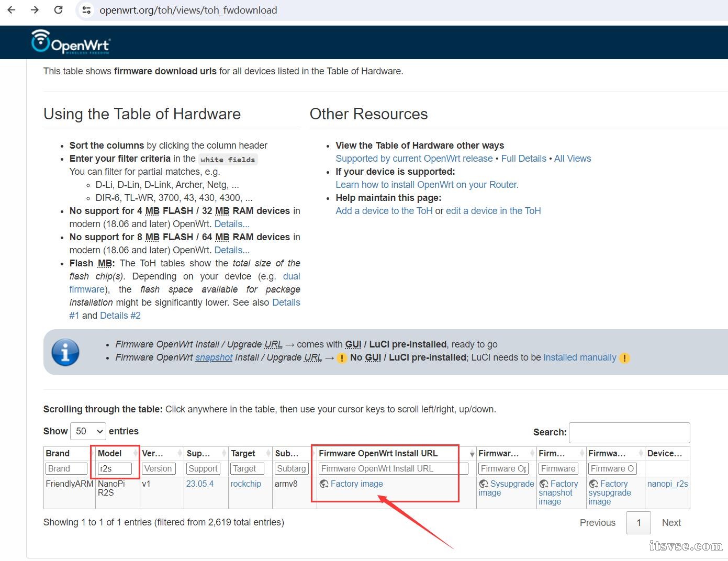Click Firmware OpenWrt Install URL filter field

393,469
